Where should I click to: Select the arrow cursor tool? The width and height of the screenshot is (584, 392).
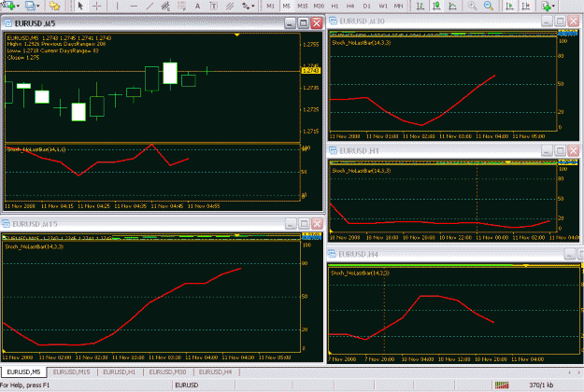click(x=80, y=6)
